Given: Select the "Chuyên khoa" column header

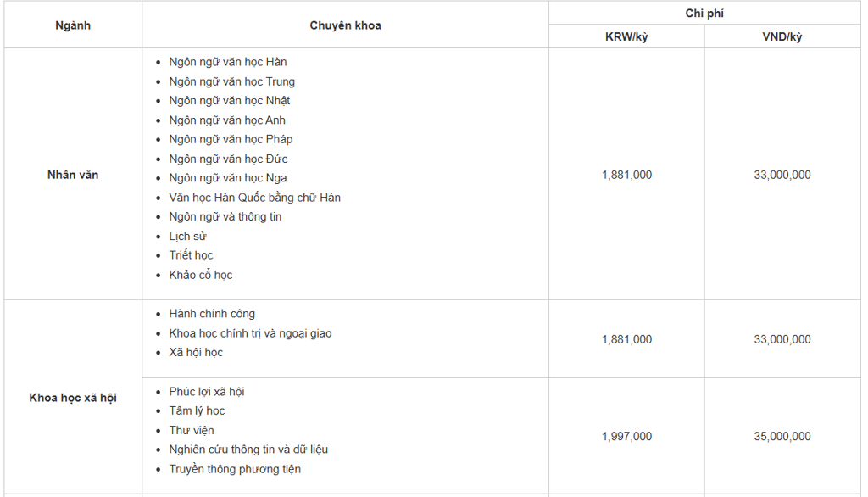Looking at the screenshot, I should (x=345, y=25).
